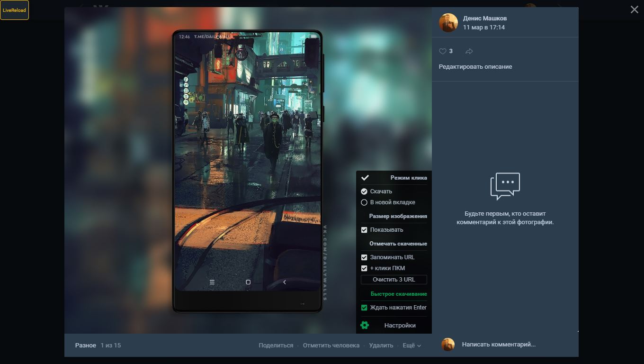
Task: Open Денис Машков's avatar in the header
Action: [448, 23]
